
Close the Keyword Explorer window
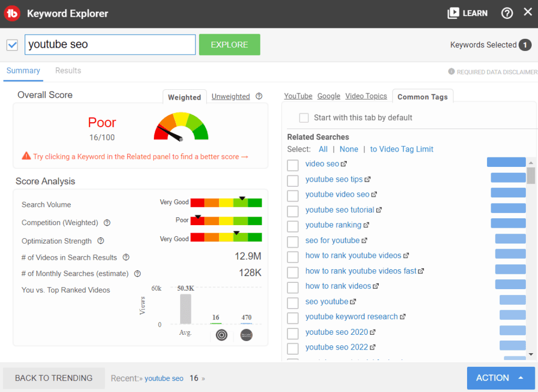[x=527, y=12]
